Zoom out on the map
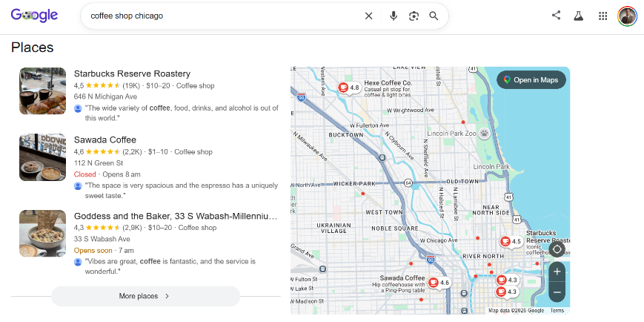The height and width of the screenshot is (322, 644). [x=557, y=292]
